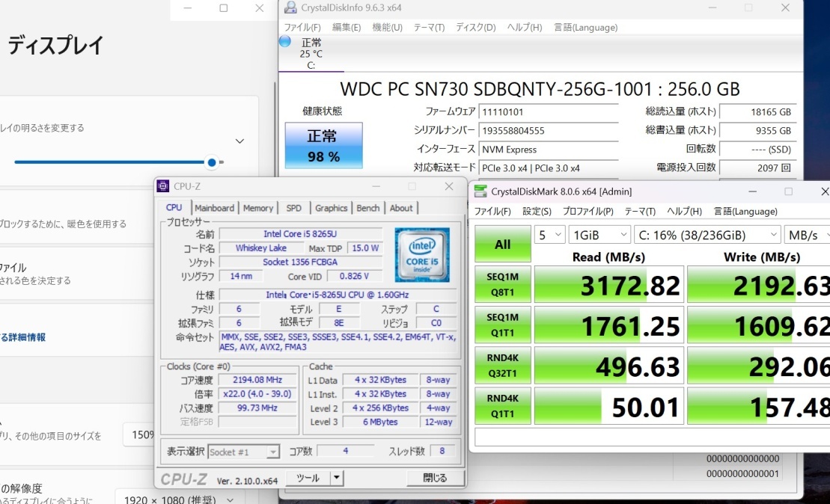This screenshot has width=830, height=504.
Task: Click the WDC PC SN730 drive title text
Action: (x=540, y=90)
